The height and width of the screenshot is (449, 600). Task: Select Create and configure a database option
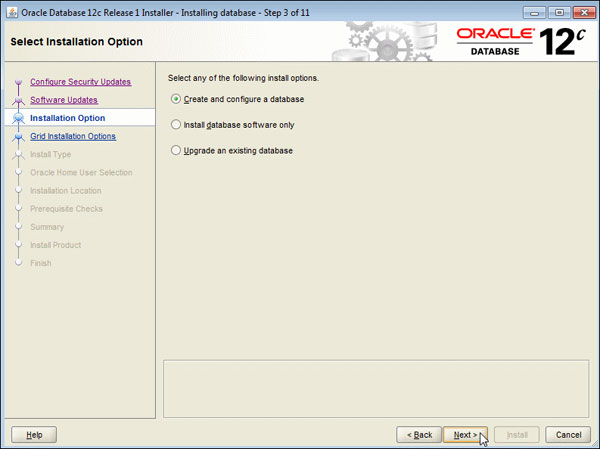(237, 99)
